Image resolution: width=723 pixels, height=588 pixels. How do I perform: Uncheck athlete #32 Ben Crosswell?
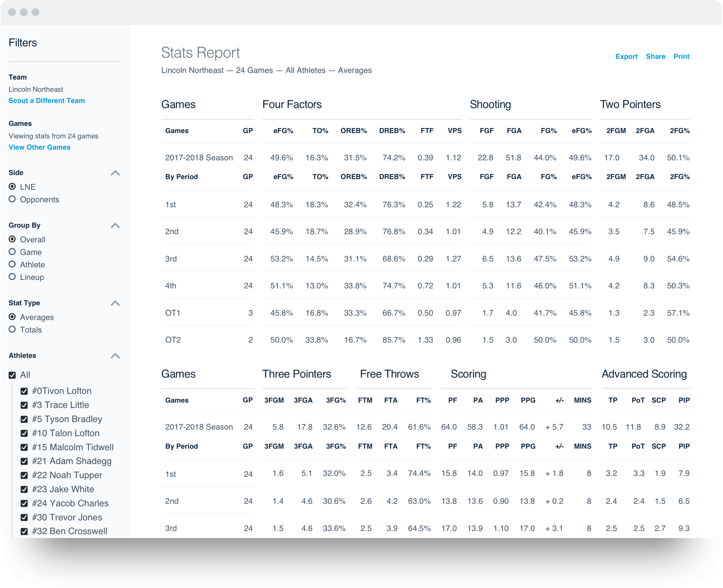pyautogui.click(x=24, y=531)
